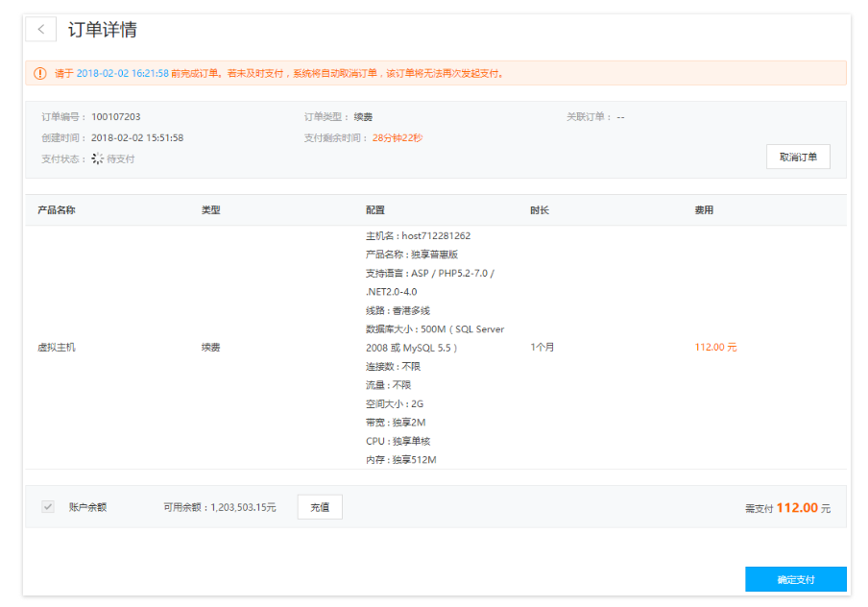868x607 pixels.
Task: Click order number 100107203
Action: click(115, 117)
